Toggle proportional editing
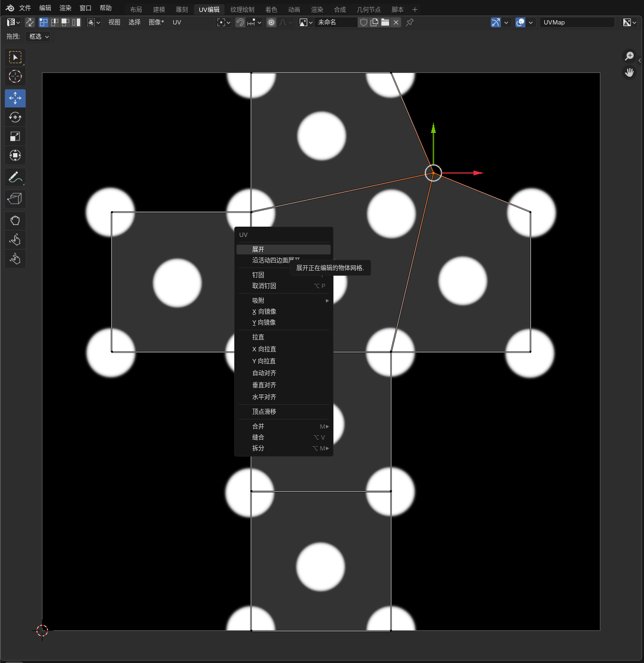 click(271, 22)
